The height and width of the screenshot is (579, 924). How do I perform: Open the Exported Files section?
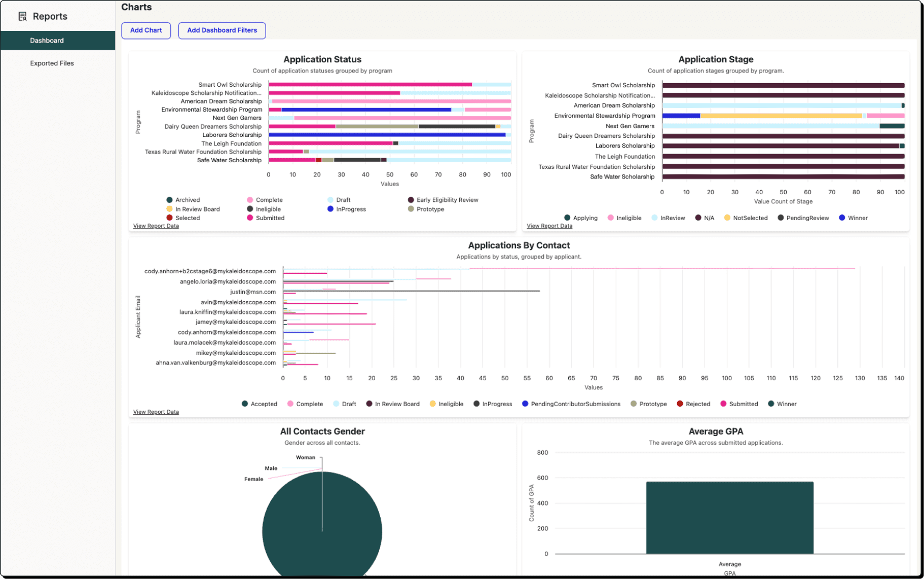(x=52, y=63)
